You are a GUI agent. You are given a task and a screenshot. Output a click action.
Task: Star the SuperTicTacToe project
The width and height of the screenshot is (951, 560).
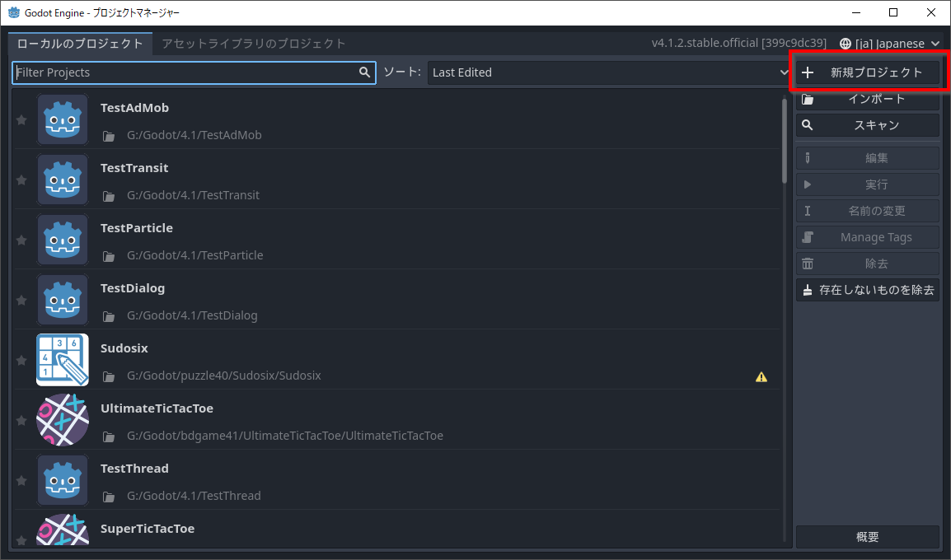point(21,539)
